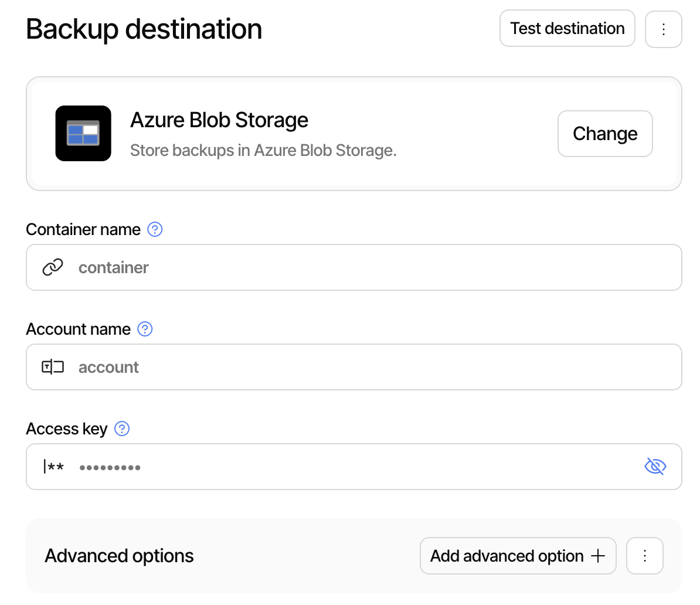Click the Test destination button

coord(566,28)
